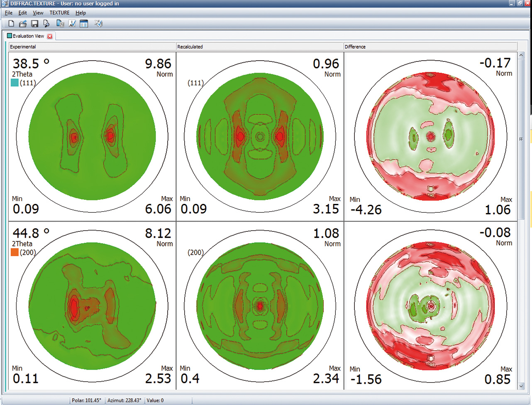
Task: Click the scroll down arrow on the vertical scrollbar
Action: pyautogui.click(x=521, y=386)
